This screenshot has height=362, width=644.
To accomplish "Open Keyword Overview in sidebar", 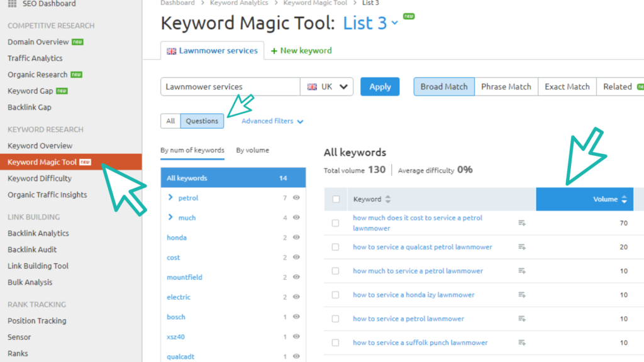I will [40, 146].
